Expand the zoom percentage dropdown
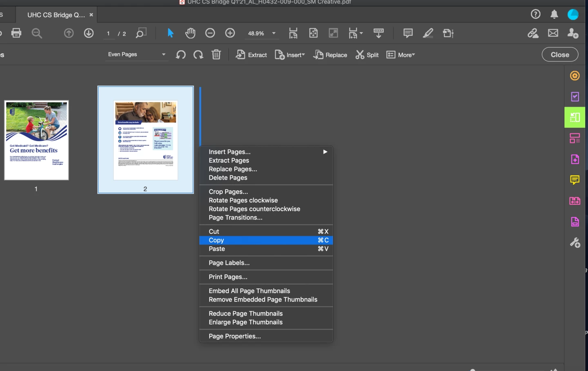 (x=274, y=33)
